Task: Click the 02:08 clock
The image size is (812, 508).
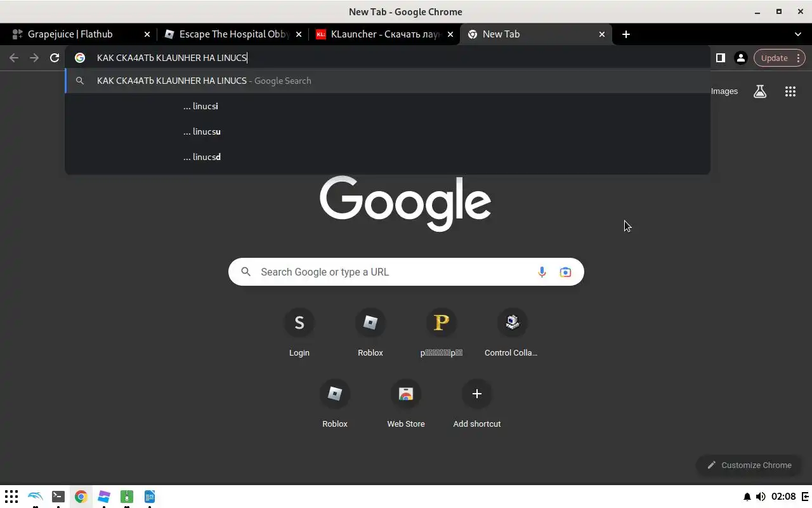Action: coord(784,497)
